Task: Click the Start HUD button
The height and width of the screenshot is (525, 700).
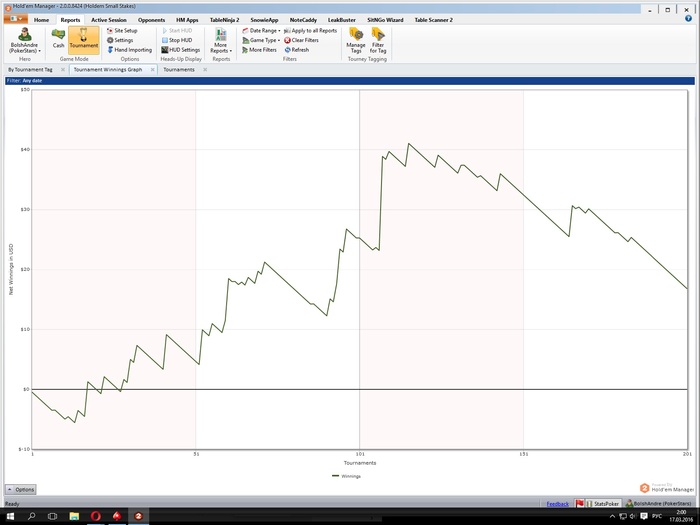Action: [177, 30]
